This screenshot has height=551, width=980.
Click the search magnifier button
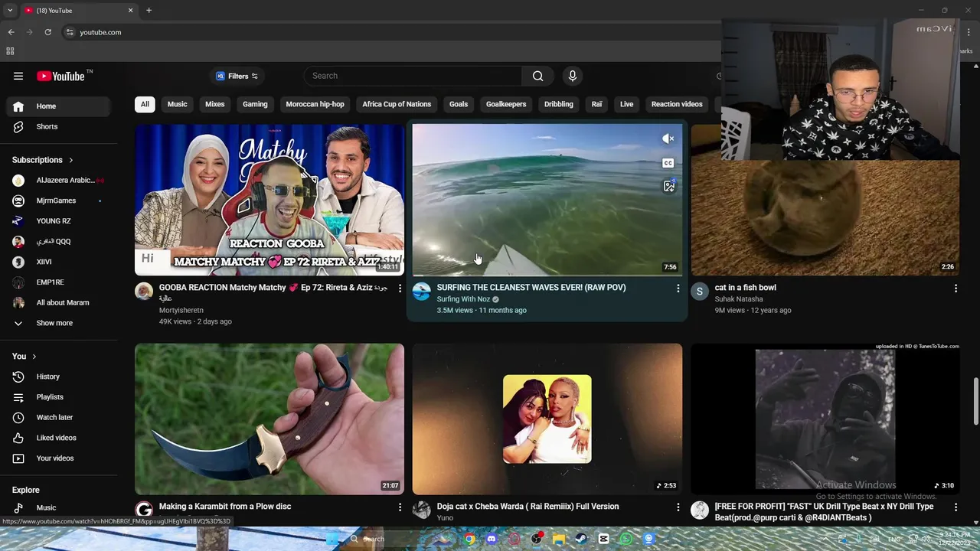537,76
